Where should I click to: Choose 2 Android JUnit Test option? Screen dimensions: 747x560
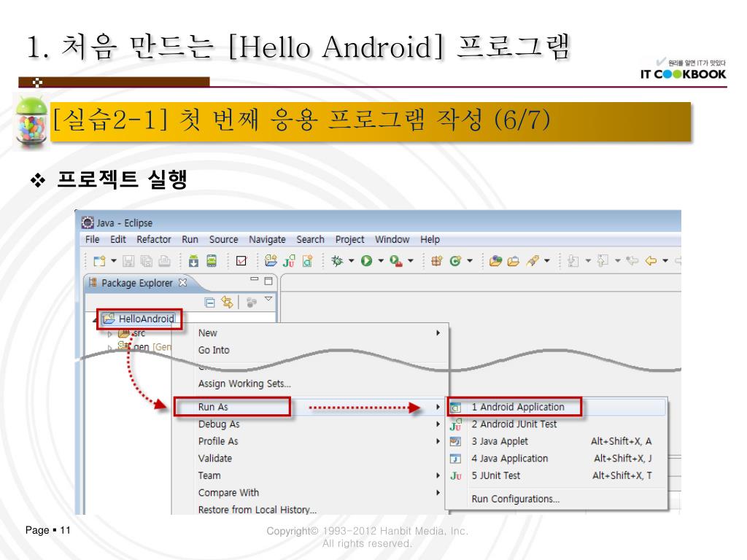pos(557,424)
